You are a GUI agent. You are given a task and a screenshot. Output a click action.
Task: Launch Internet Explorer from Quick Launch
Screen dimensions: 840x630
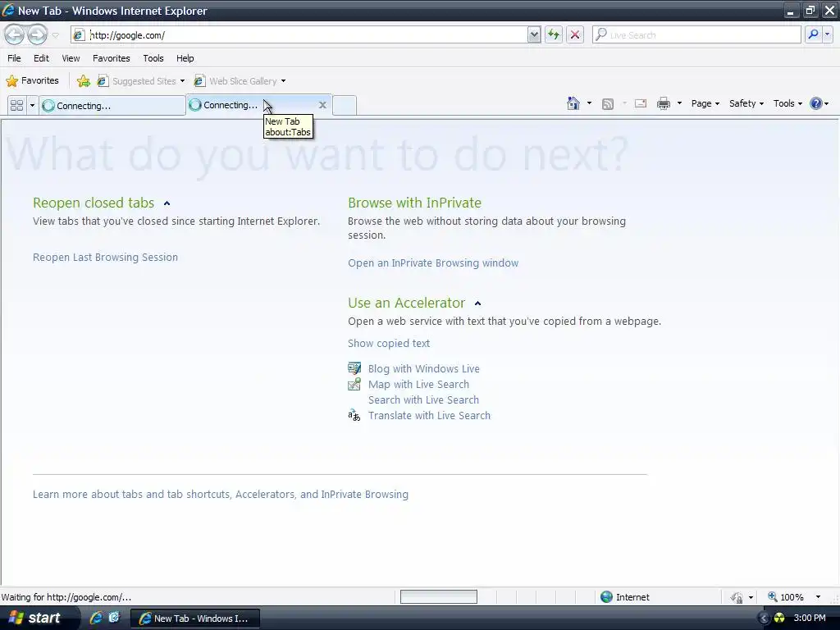coord(96,618)
